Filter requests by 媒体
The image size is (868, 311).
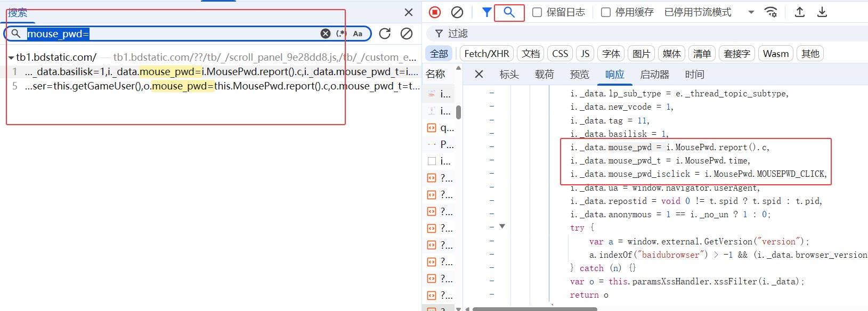click(672, 54)
